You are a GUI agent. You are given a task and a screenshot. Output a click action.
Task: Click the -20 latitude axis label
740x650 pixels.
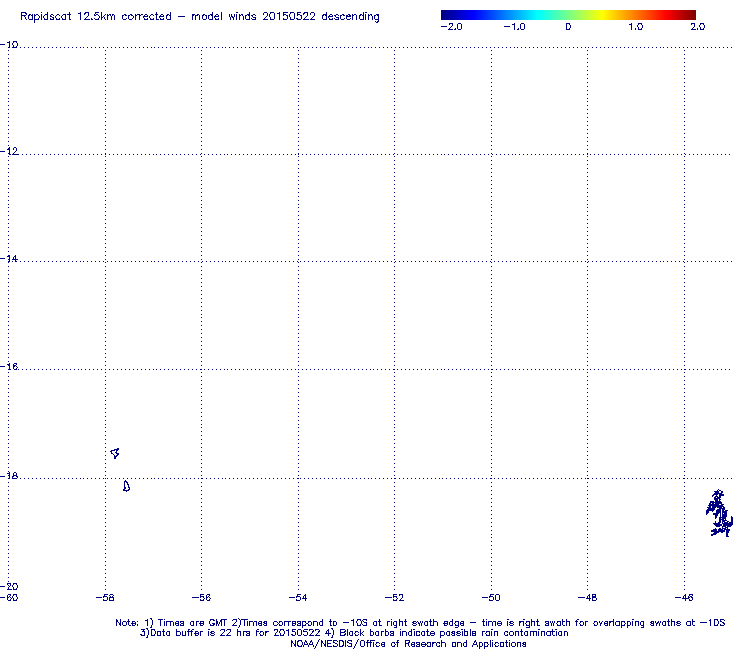(9, 587)
